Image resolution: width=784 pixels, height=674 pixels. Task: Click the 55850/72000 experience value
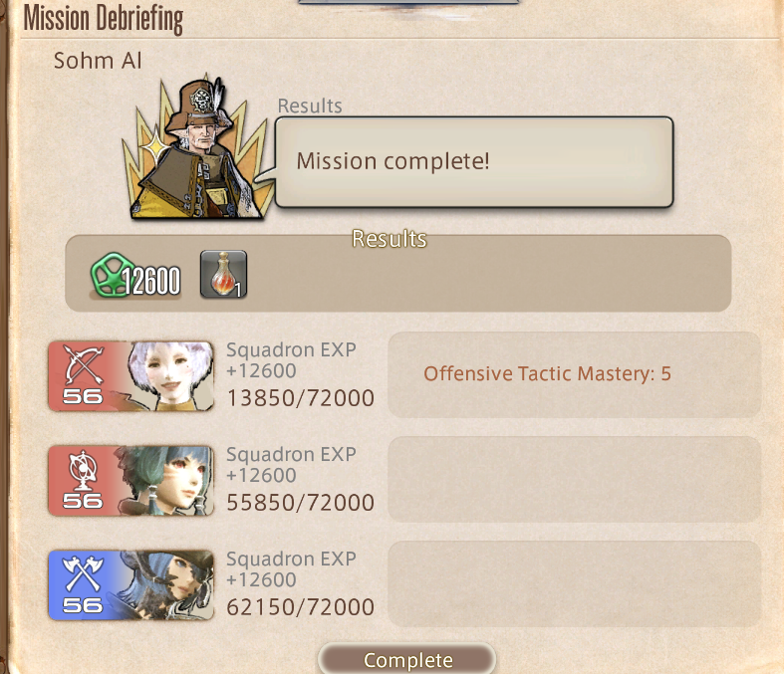pyautogui.click(x=301, y=503)
